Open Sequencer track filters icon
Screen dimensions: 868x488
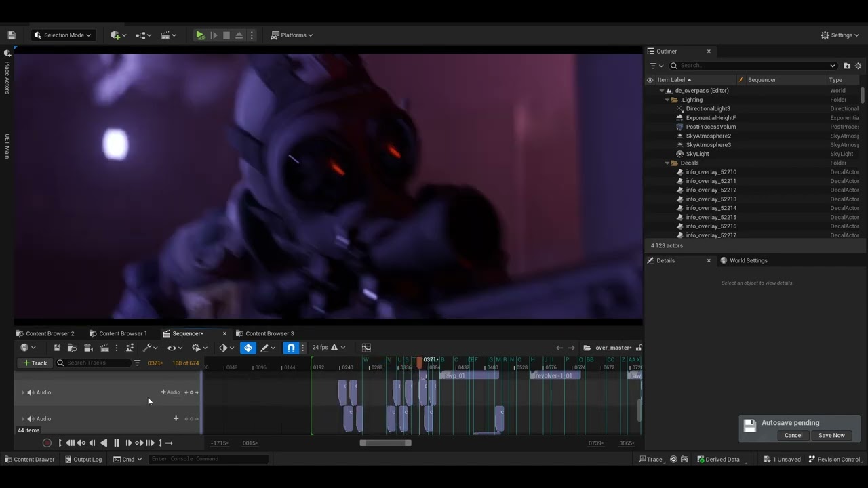(137, 363)
